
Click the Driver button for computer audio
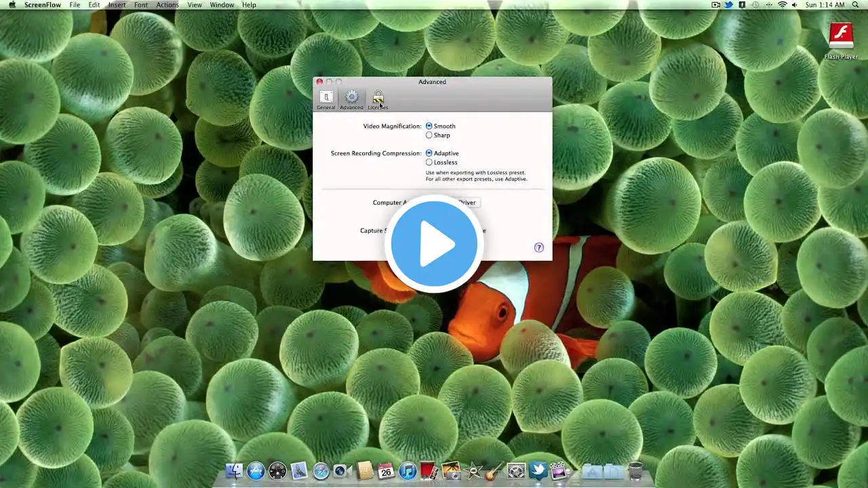(467, 203)
